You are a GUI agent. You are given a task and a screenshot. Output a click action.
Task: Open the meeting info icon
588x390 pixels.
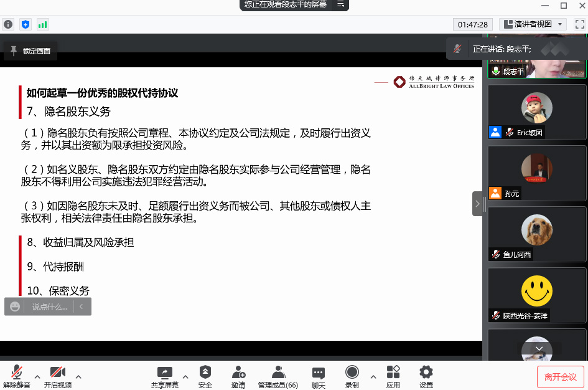(7, 24)
